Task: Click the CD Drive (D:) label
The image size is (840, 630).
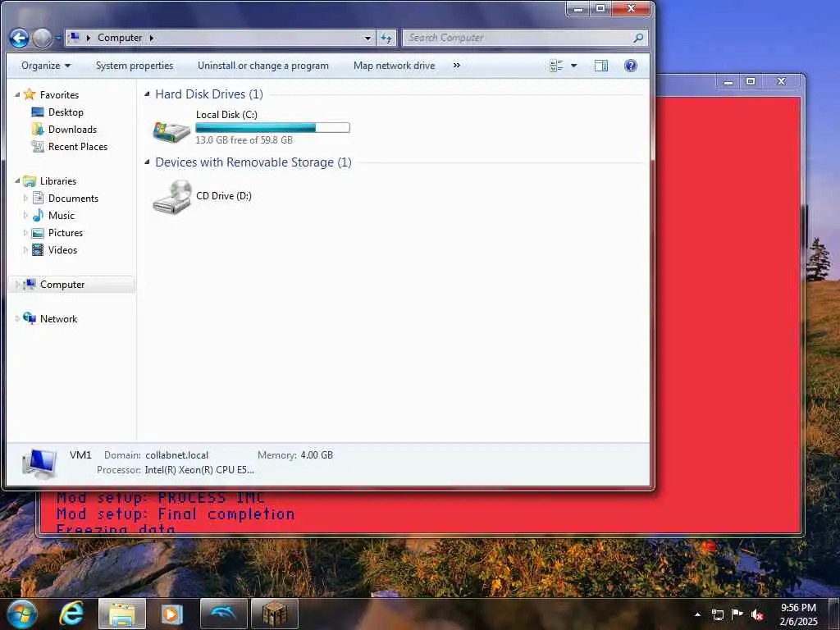Action: [x=224, y=195]
